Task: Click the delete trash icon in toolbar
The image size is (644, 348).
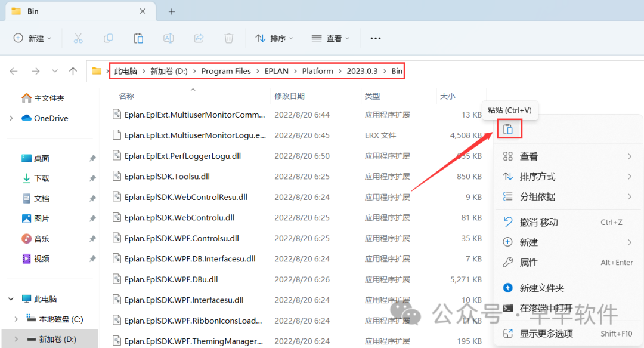Action: (229, 38)
